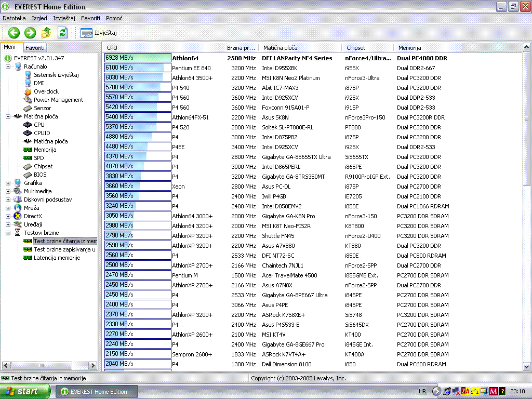
Task: Select Overclock in the tree
Action: pos(46,91)
